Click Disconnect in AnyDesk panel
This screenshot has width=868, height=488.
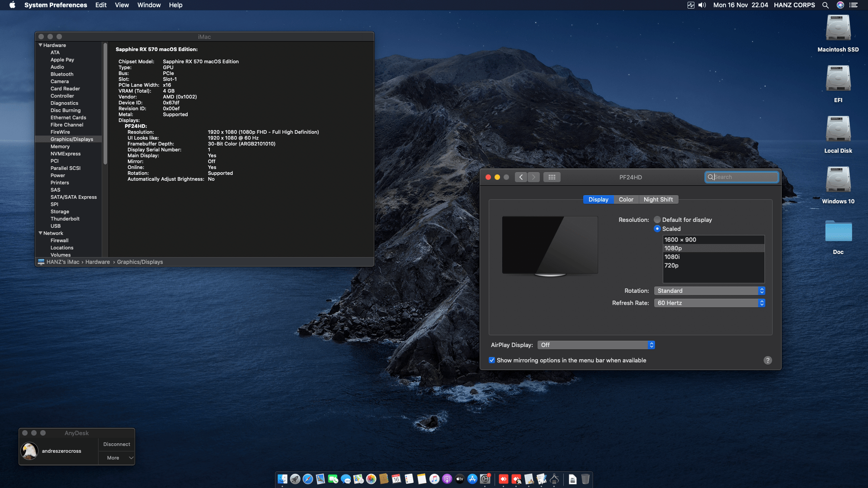click(x=116, y=445)
